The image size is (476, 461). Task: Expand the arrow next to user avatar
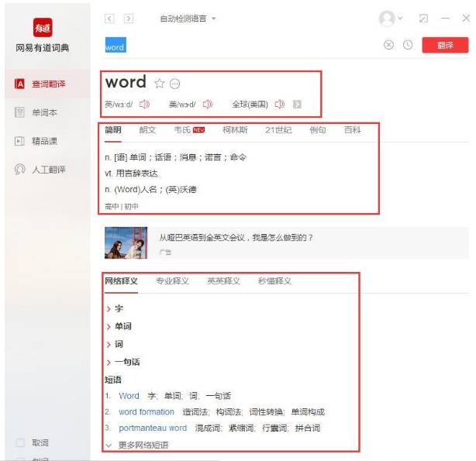400,19
